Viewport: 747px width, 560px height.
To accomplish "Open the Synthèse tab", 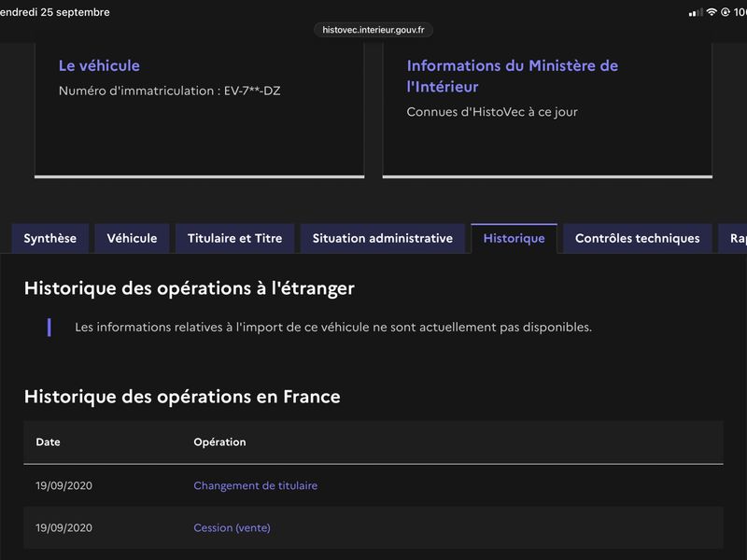I will click(50, 238).
